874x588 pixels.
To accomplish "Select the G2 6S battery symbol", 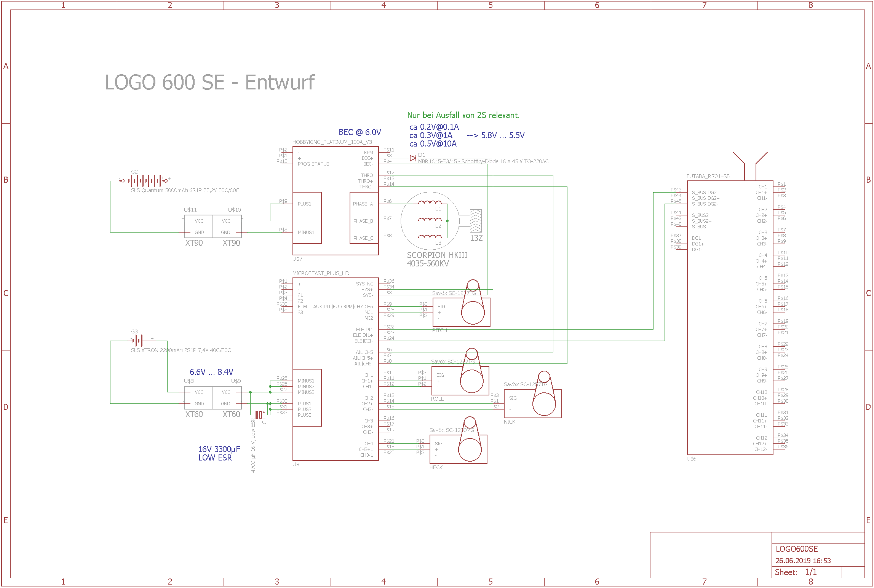I will coord(145,180).
